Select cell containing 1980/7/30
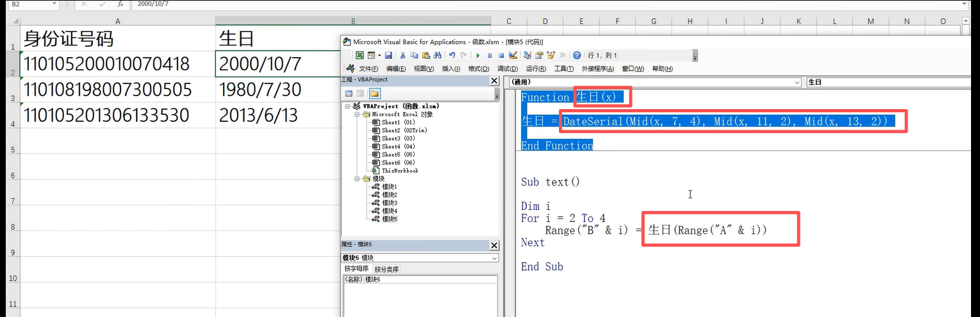This screenshot has width=980, height=317. click(278, 90)
